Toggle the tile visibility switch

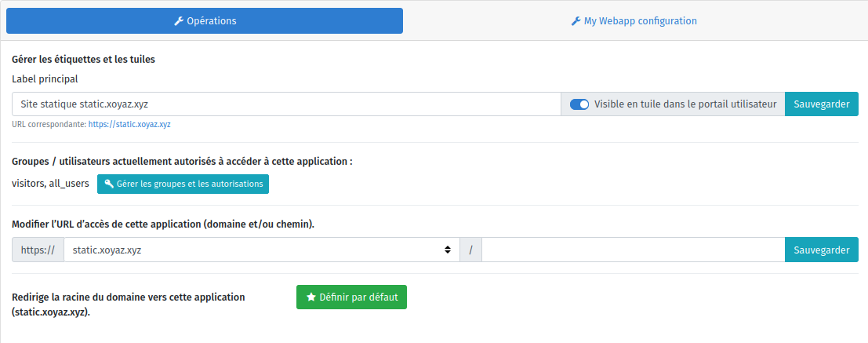[x=579, y=104]
